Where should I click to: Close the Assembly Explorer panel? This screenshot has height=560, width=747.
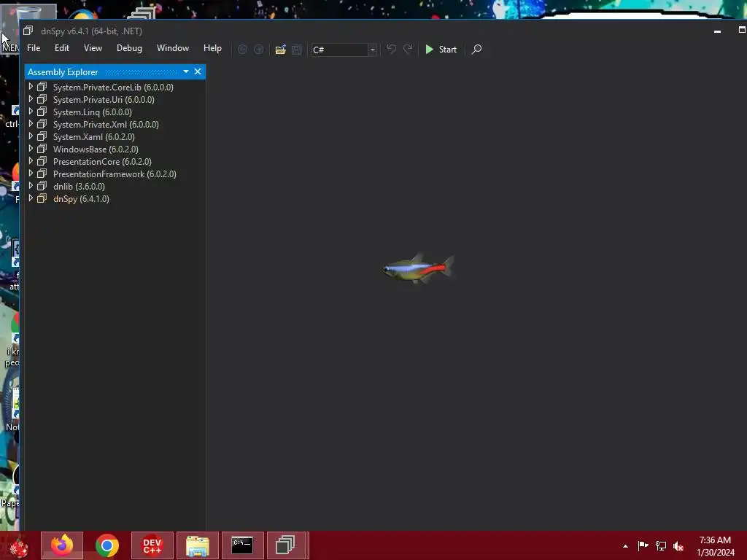(x=198, y=71)
